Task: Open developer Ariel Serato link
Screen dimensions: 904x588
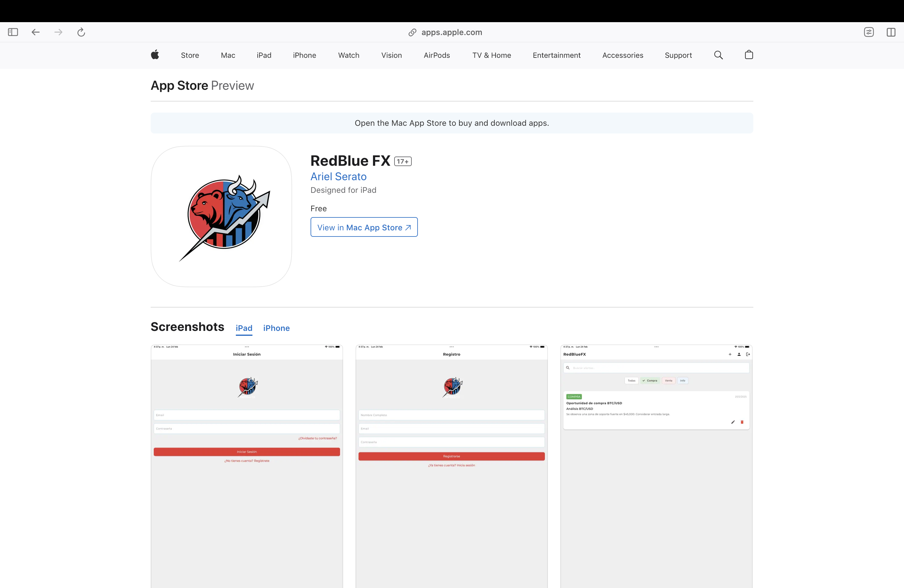Action: click(339, 177)
